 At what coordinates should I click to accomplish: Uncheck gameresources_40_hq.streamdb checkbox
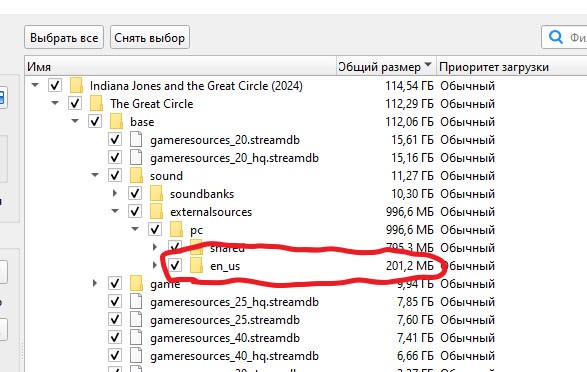click(x=115, y=355)
